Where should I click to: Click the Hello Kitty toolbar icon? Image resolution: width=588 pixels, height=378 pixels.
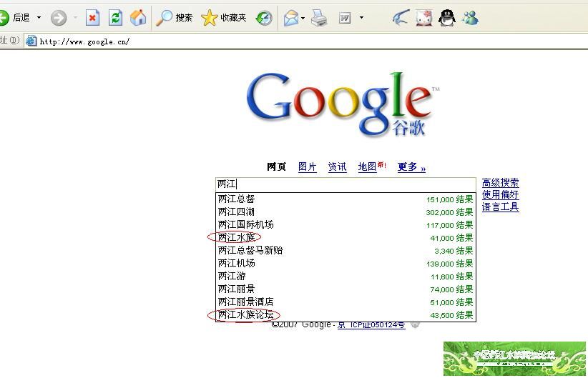[x=424, y=18]
